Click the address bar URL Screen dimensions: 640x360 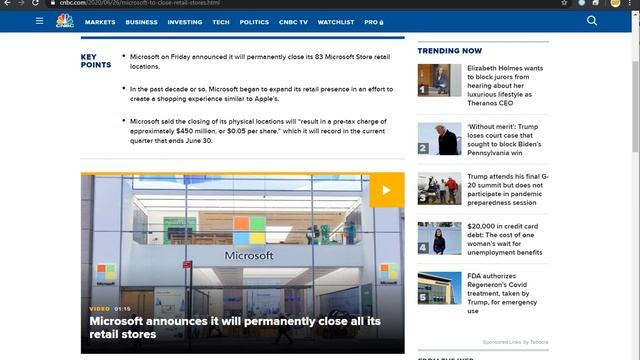click(140, 3)
